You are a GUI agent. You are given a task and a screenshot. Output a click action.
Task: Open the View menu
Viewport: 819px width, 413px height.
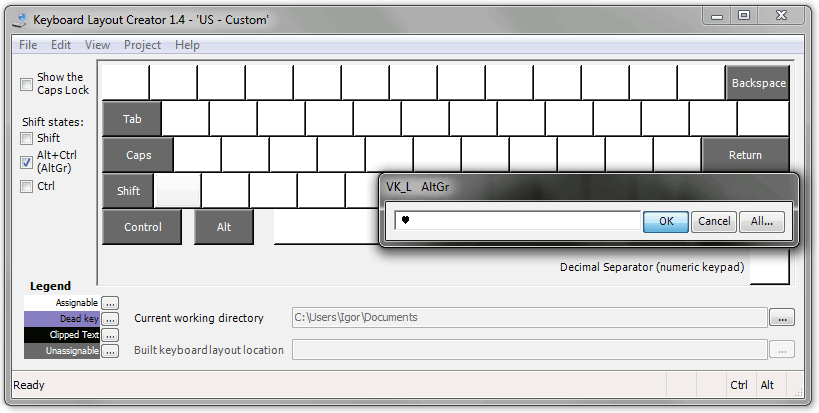[97, 45]
